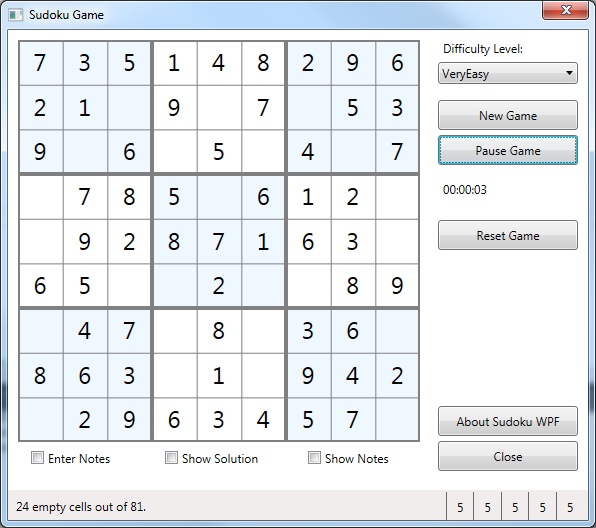This screenshot has width=596, height=528.
Task: Toggle the Show Notes checkbox
Action: tap(314, 458)
